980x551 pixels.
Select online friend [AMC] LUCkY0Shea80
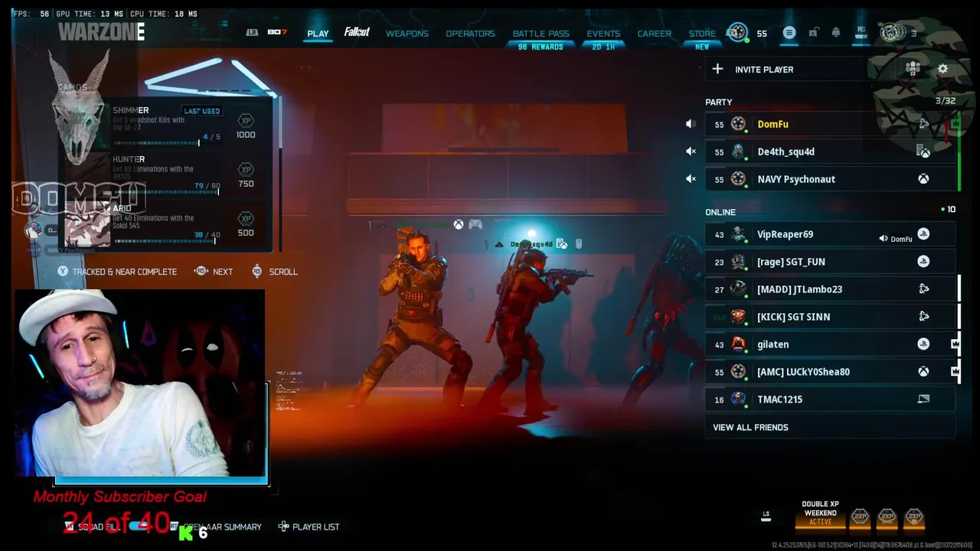click(x=830, y=372)
